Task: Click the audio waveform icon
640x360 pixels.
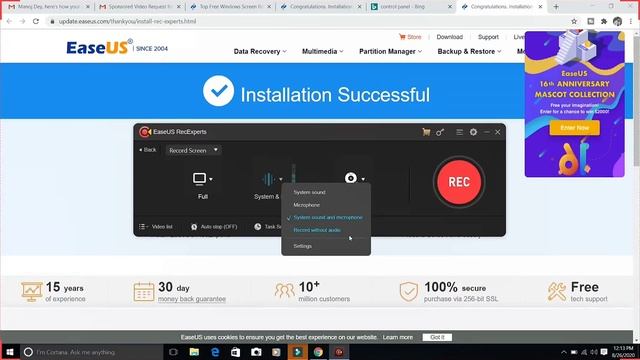Action: pyautogui.click(x=268, y=179)
